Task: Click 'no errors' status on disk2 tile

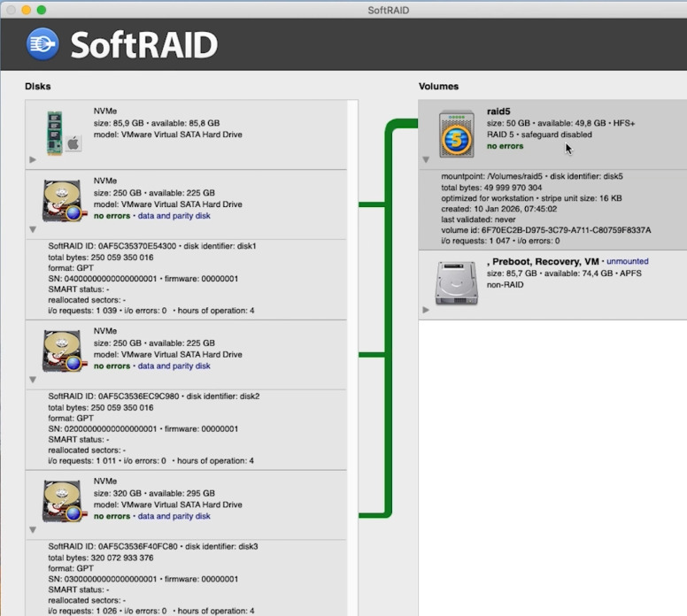Action: point(112,366)
